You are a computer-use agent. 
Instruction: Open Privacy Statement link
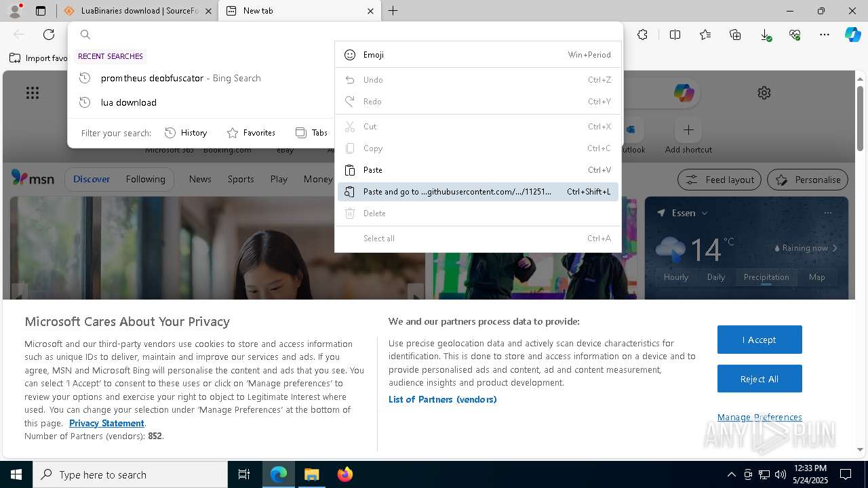pos(106,423)
